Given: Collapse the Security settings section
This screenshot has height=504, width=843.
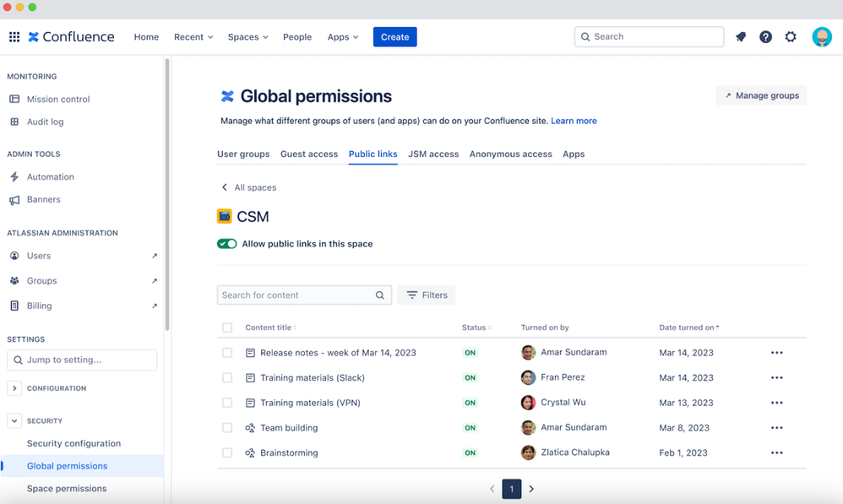Looking at the screenshot, I should (14, 420).
